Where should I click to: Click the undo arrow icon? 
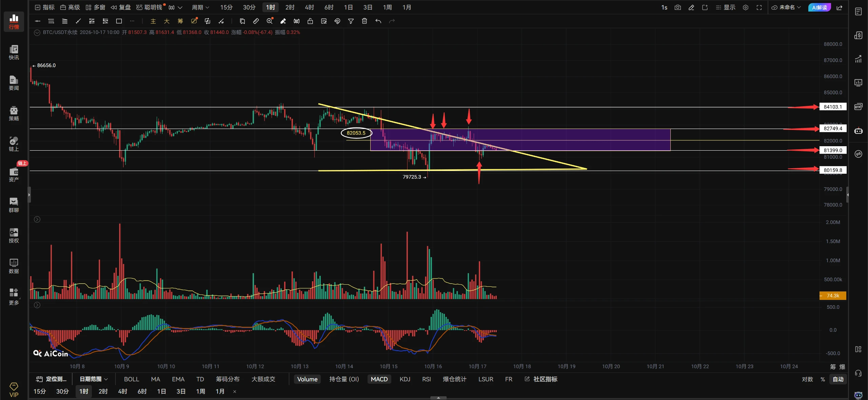point(378,21)
